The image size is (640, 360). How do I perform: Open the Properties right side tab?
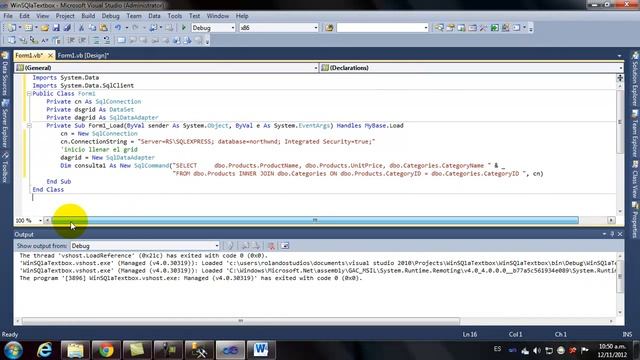tap(635, 220)
